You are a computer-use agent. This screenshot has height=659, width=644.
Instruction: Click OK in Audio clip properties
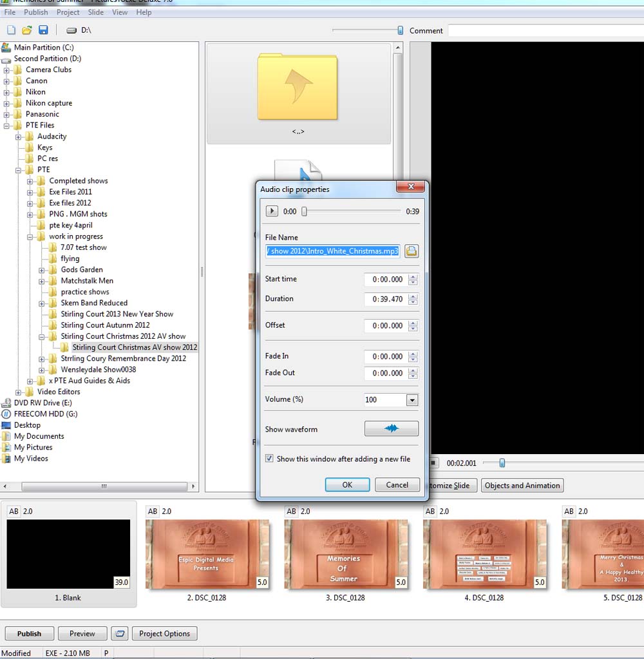(x=347, y=485)
